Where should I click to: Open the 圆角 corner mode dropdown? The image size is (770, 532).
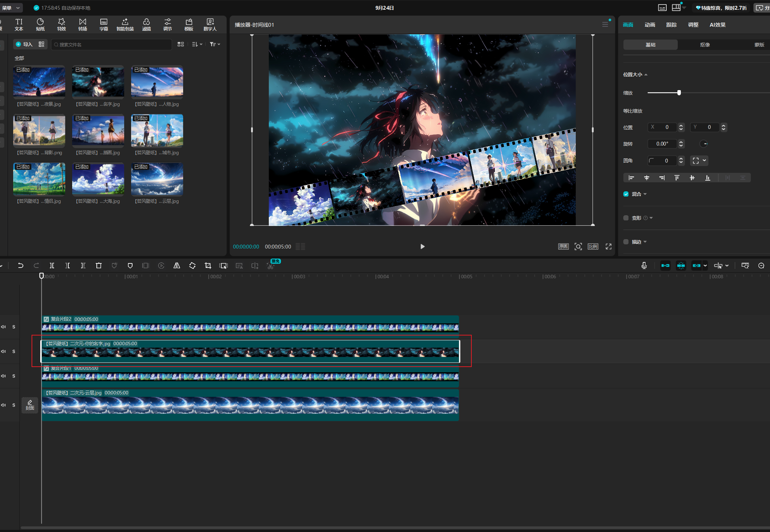[699, 160]
